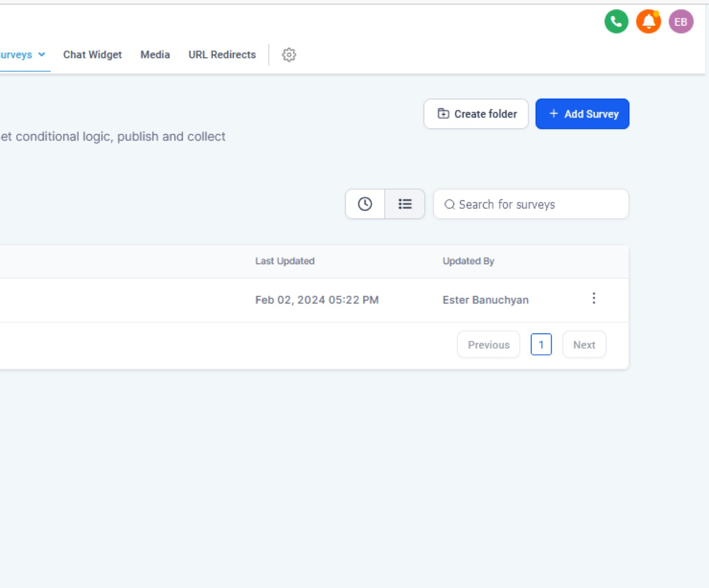
Task: Focus the Search for surveys field
Action: (x=531, y=204)
